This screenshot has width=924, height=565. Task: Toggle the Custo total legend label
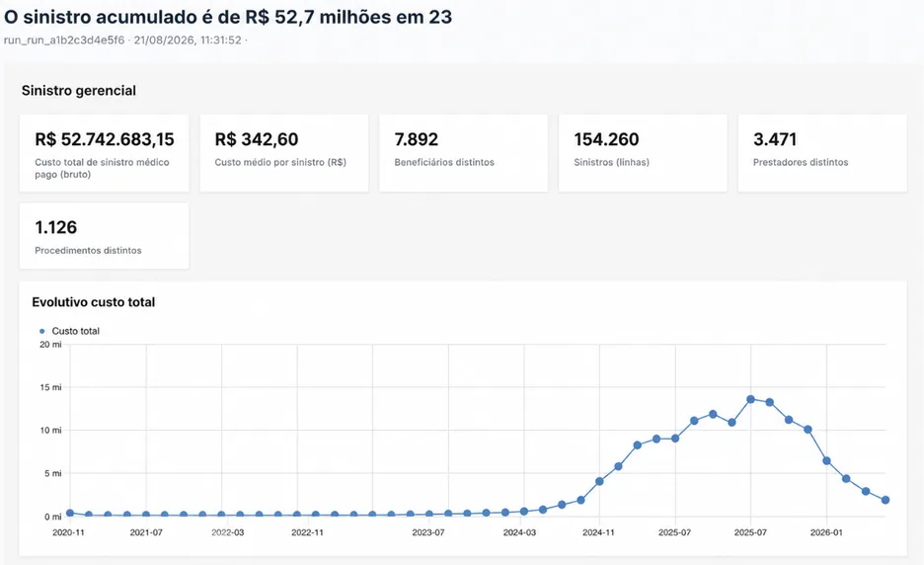75,332
